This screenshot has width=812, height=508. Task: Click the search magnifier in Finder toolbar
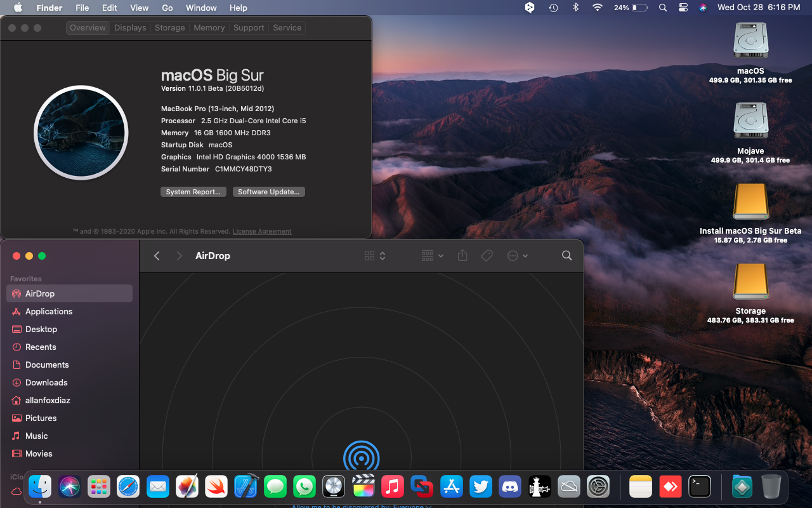coord(567,255)
